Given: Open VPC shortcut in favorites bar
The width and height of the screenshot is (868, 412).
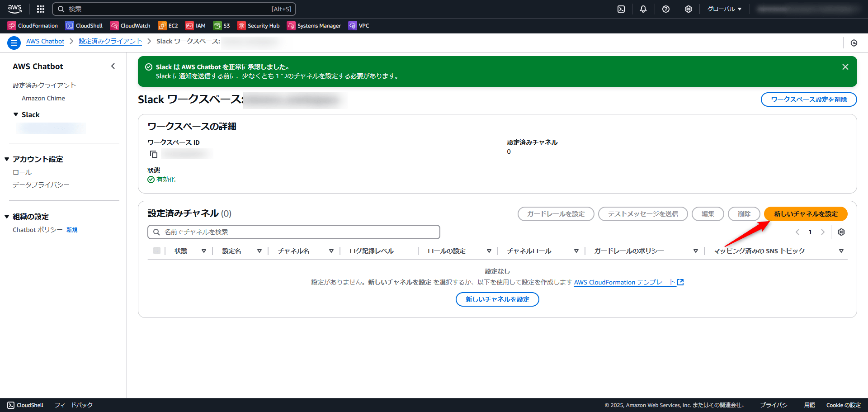Looking at the screenshot, I should [359, 26].
